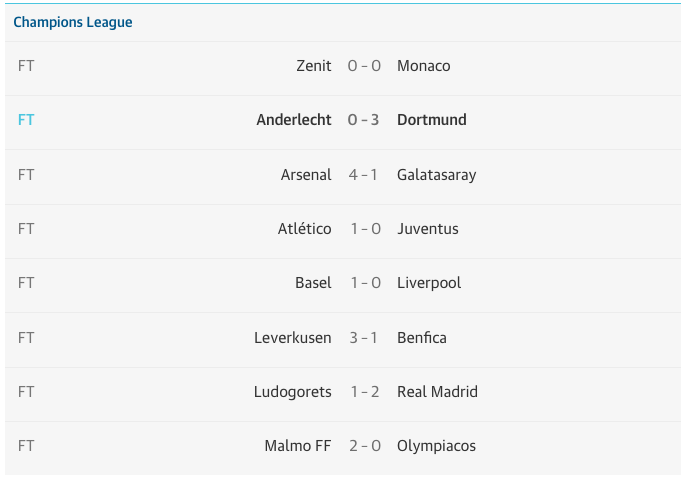Select the Dortmund team name
The width and height of the screenshot is (687, 477).
432,120
